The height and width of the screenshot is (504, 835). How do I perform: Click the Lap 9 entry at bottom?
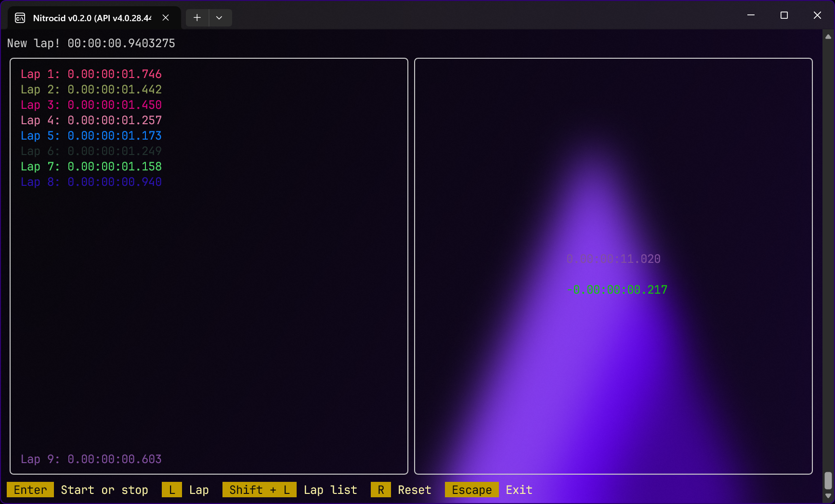tap(91, 459)
